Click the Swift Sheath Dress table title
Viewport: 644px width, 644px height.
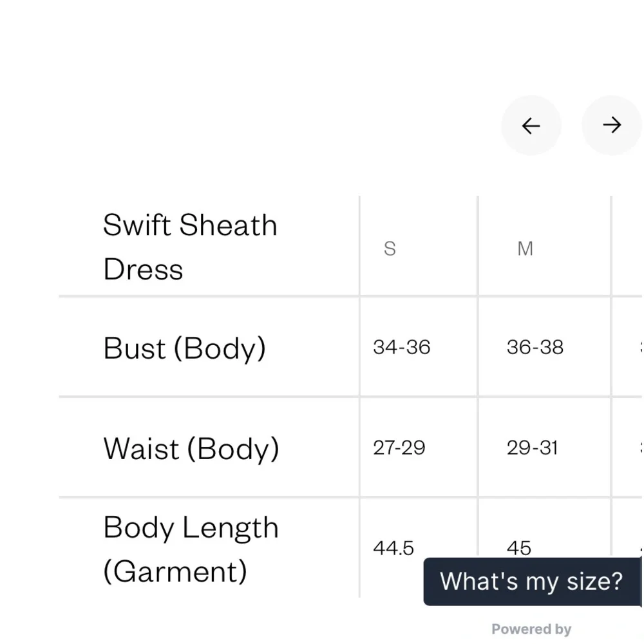pos(190,247)
